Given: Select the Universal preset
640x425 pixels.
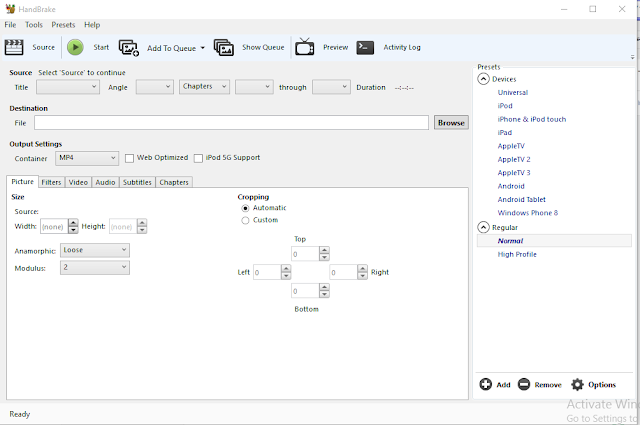Looking at the screenshot, I should 513,93.
